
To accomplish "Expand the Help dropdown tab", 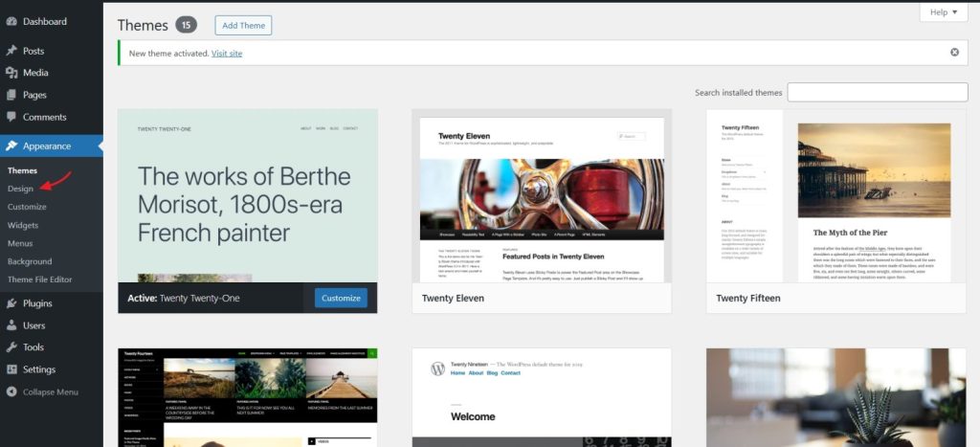I will coord(944,12).
